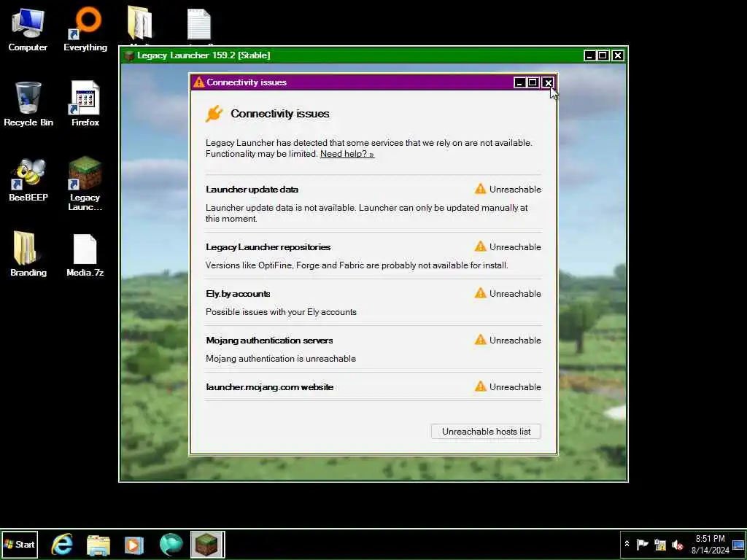Open the Branding folder on desktop
Image resolution: width=747 pixels, height=560 pixels.
click(28, 254)
